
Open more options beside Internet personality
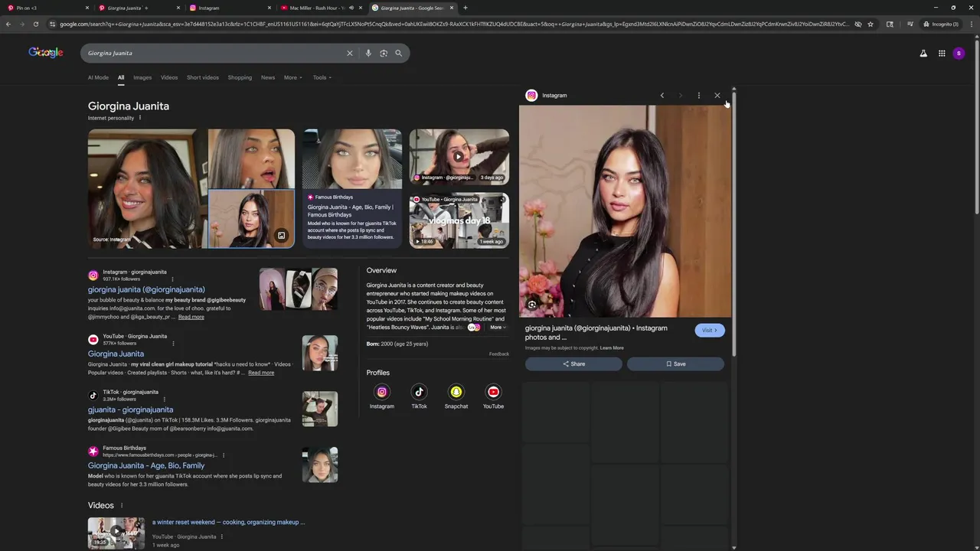click(x=140, y=118)
